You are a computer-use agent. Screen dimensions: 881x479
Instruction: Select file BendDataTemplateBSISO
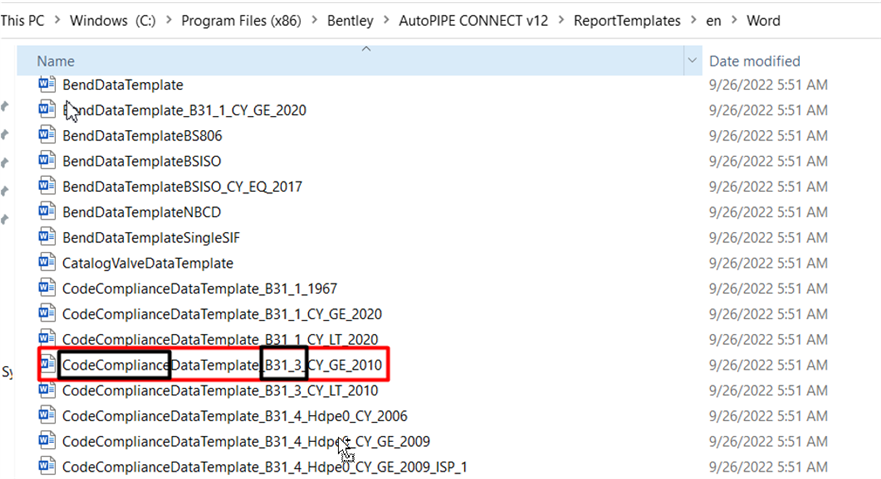pyautogui.click(x=142, y=161)
